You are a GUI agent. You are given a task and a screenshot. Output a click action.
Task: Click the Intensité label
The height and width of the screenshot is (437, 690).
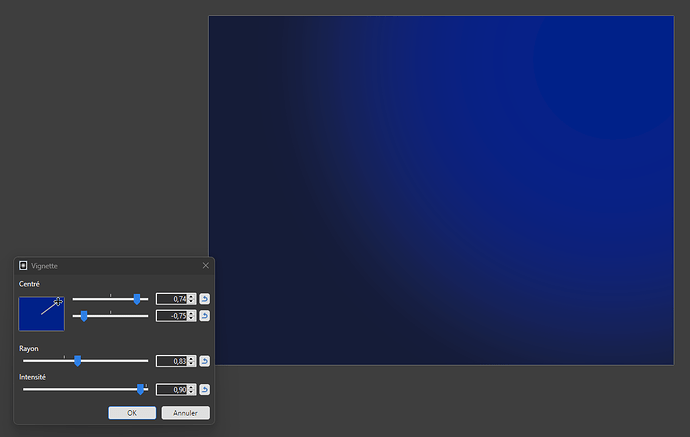[32, 377]
